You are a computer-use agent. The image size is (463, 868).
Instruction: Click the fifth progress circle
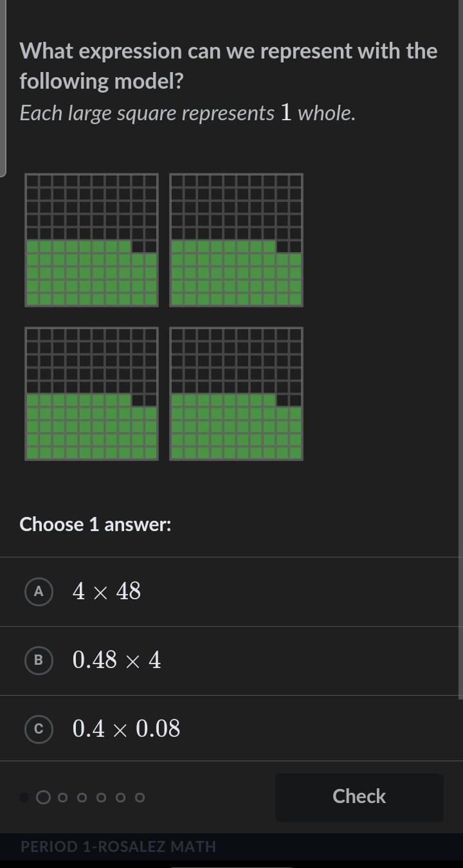[101, 798]
